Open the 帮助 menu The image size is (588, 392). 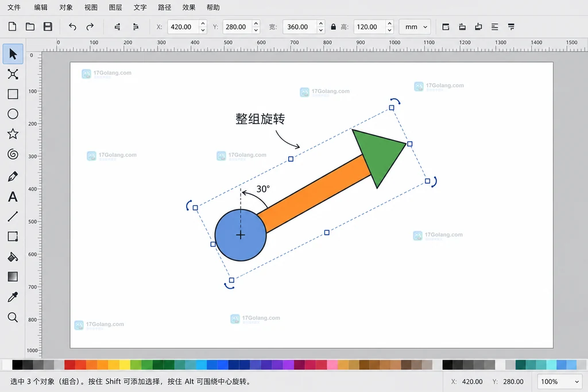[213, 7]
